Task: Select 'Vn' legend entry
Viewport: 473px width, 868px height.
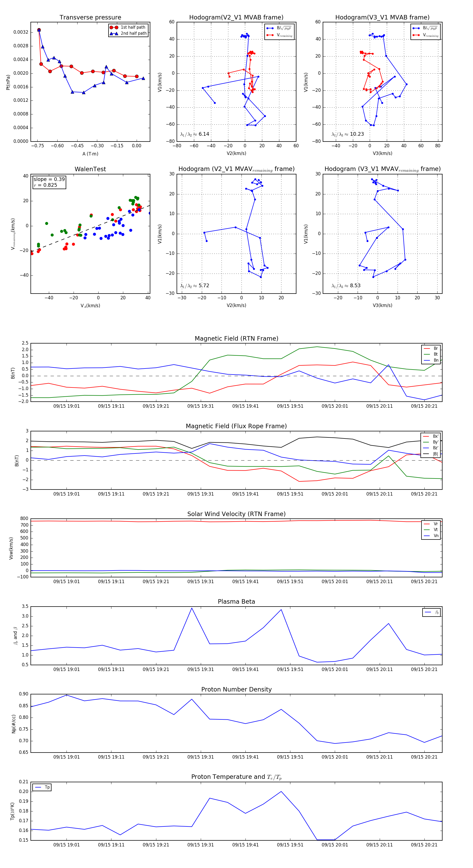Action: [x=431, y=536]
